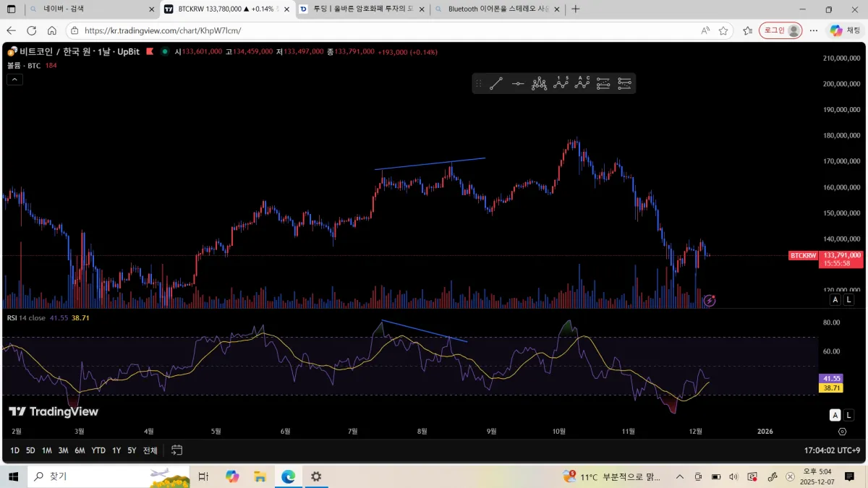Open Copilot 채팅 sidebar
This screenshot has height=488, width=868.
point(846,30)
